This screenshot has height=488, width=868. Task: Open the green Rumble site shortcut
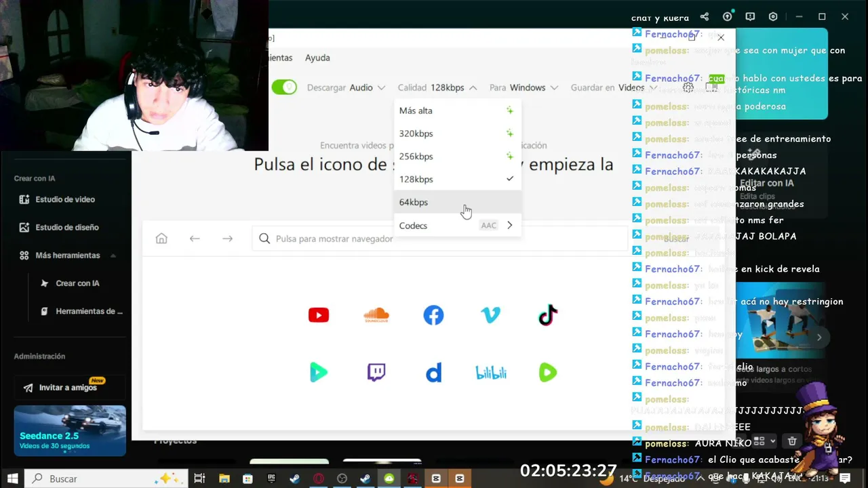(x=548, y=372)
